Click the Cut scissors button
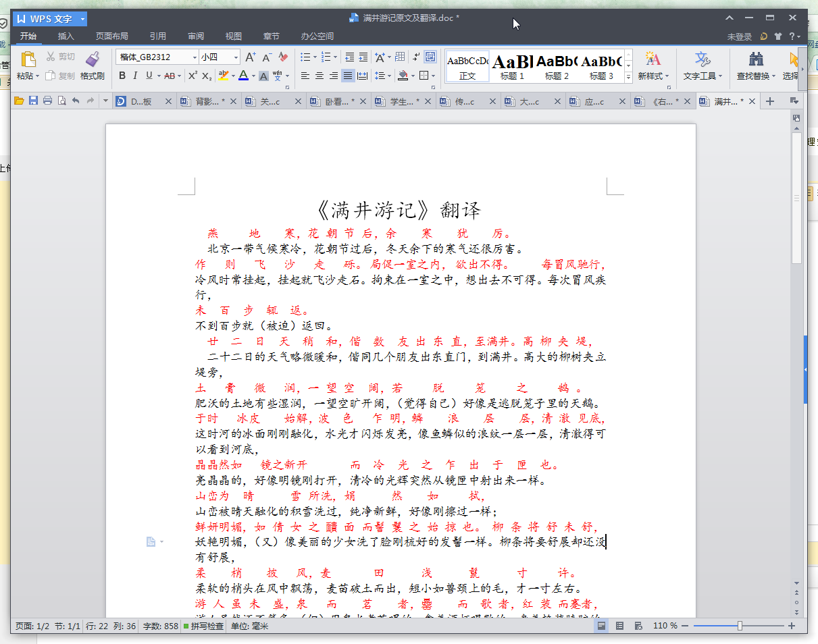Image resolution: width=818 pixels, height=644 pixels. tap(60, 57)
